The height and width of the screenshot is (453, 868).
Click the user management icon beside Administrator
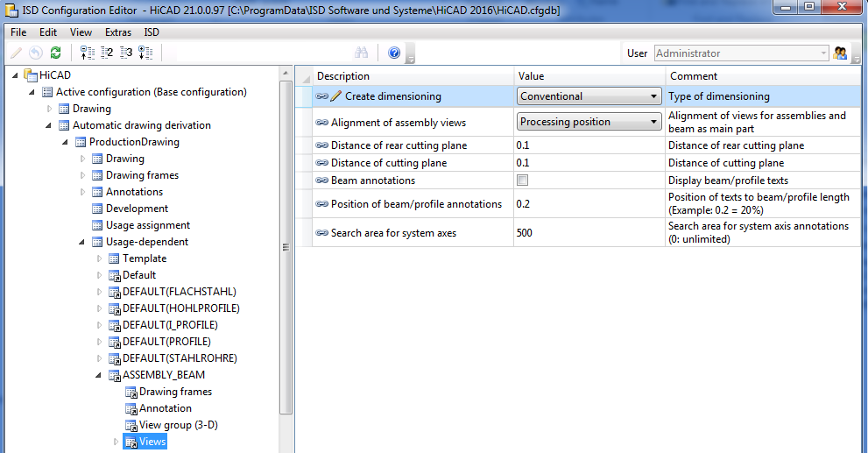click(841, 53)
